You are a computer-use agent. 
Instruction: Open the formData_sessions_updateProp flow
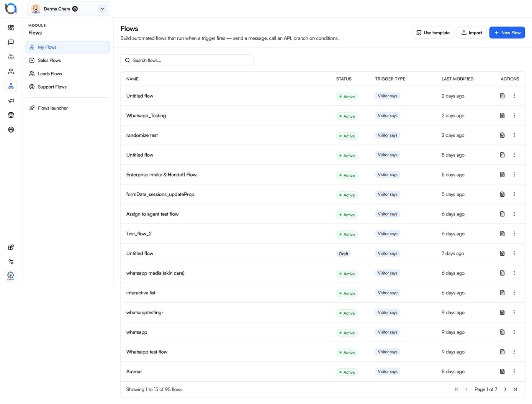click(x=160, y=194)
